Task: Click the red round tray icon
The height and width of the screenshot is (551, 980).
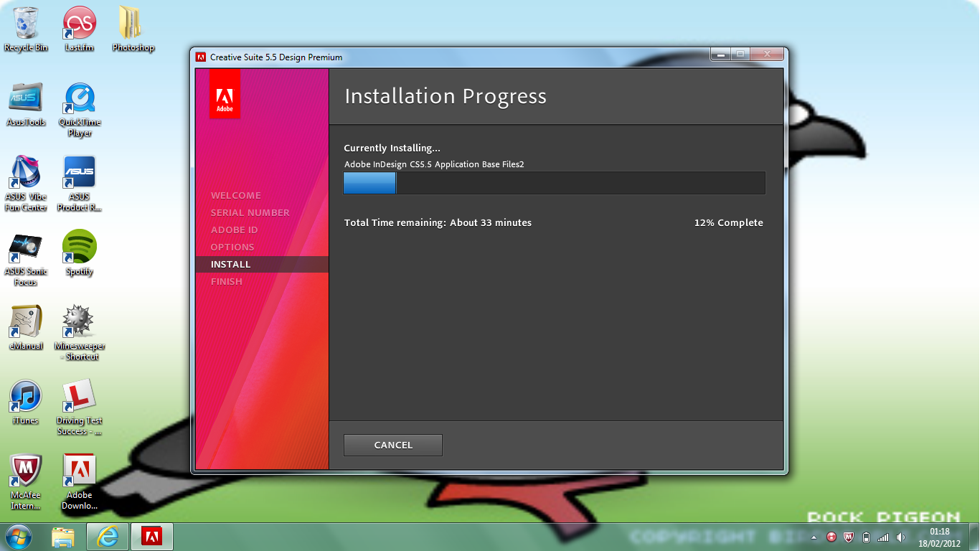Action: (x=831, y=537)
